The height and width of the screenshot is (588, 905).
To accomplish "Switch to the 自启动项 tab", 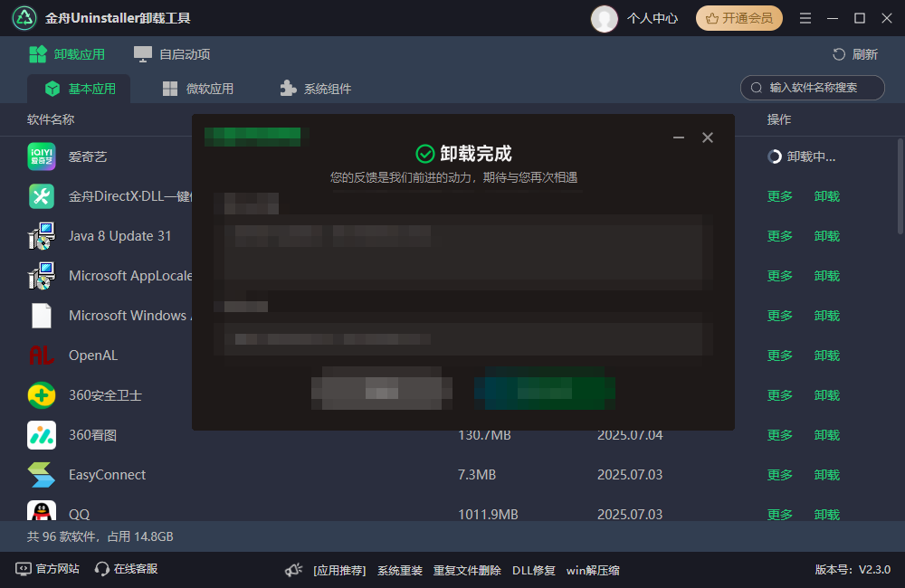I will click(x=172, y=54).
